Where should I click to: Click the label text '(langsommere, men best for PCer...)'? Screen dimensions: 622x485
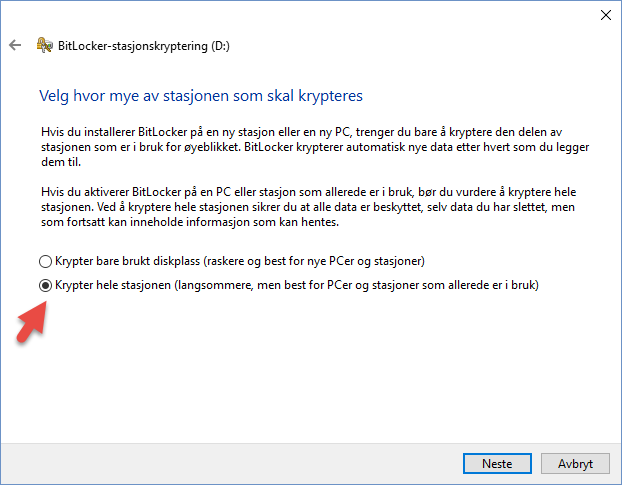[357, 285]
